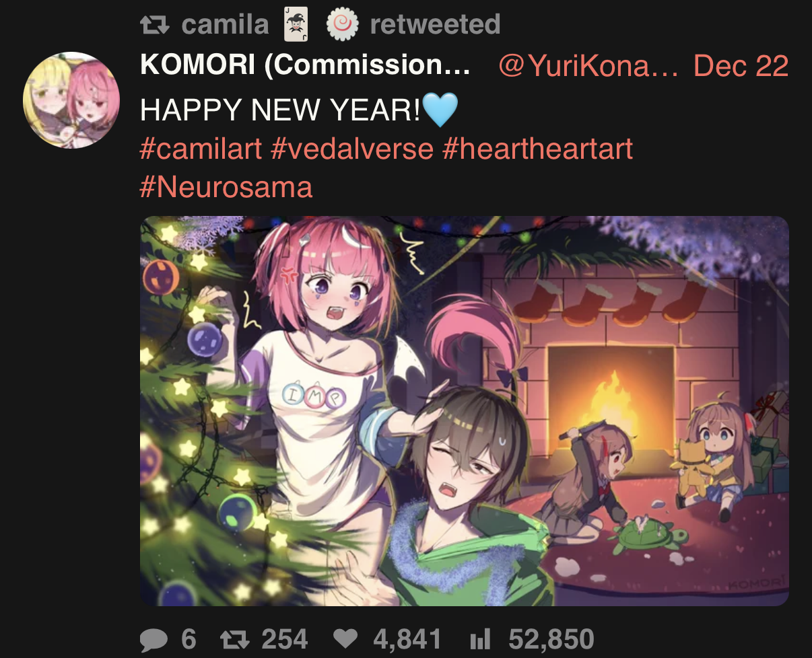This screenshot has height=658, width=812.
Task: Click the Dec 22 tweet timestamp
Action: [x=741, y=66]
